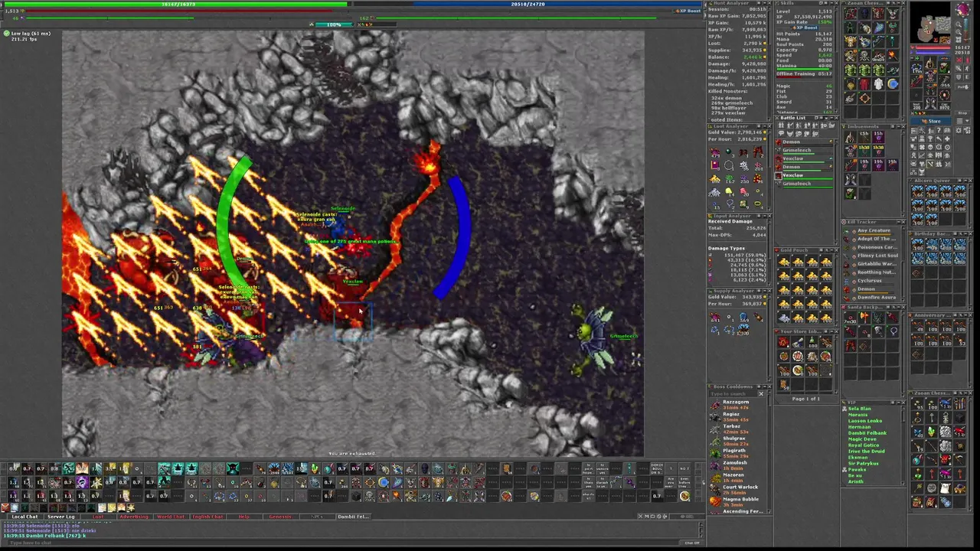Viewport: 980px width, 551px height.
Task: Click the Stop button
Action: (962, 113)
